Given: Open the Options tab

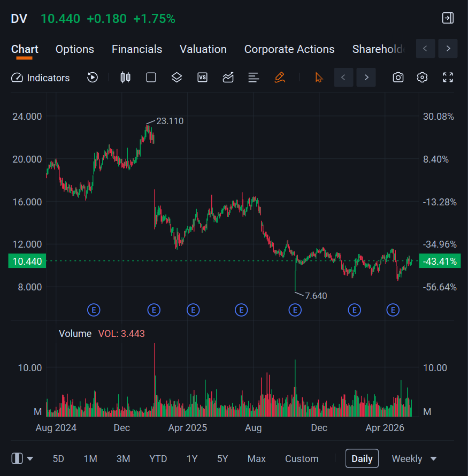Looking at the screenshot, I should (x=75, y=49).
